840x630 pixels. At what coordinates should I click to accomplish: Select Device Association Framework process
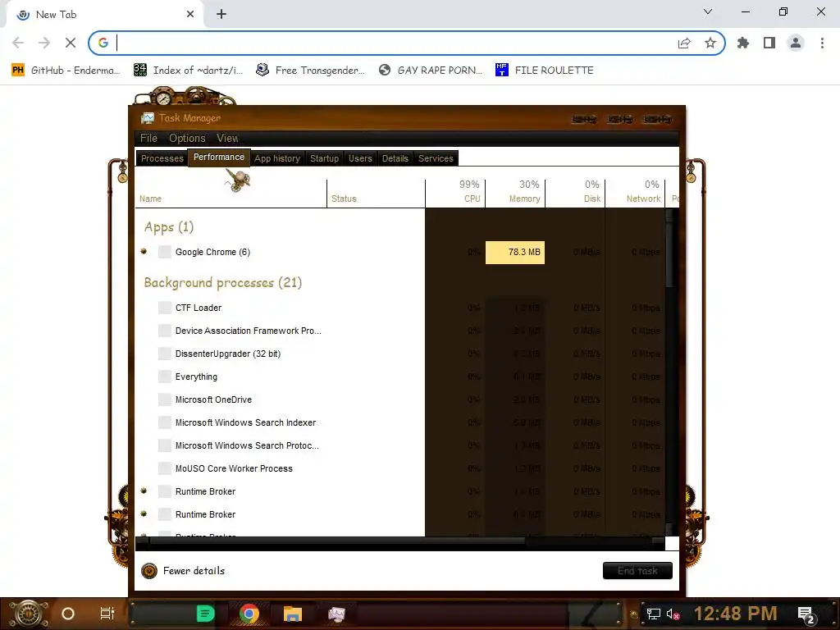point(400,331)
